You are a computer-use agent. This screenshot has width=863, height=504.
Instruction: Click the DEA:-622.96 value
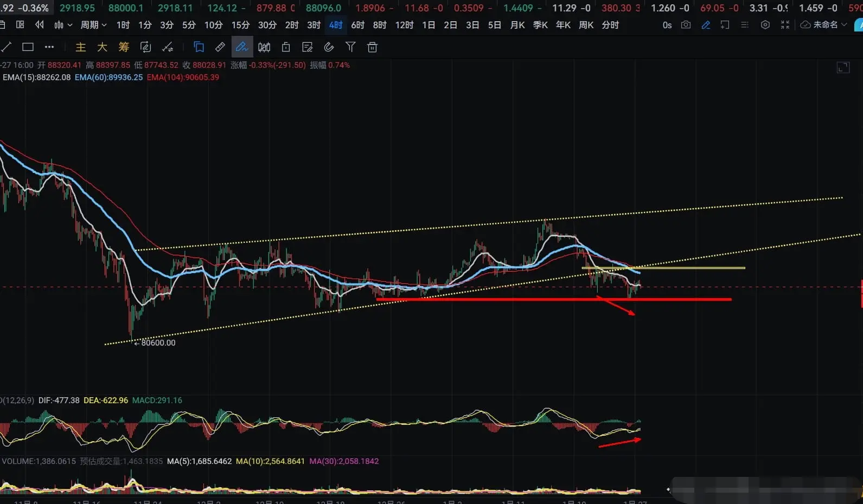pyautogui.click(x=106, y=400)
